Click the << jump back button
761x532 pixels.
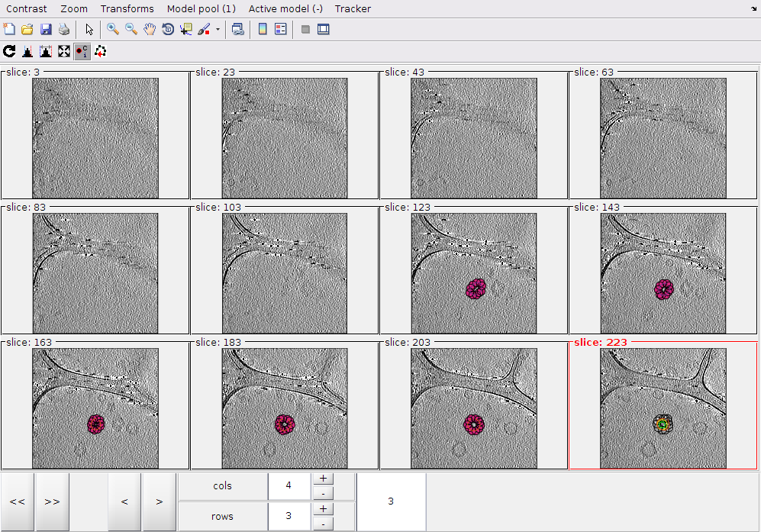coord(18,502)
